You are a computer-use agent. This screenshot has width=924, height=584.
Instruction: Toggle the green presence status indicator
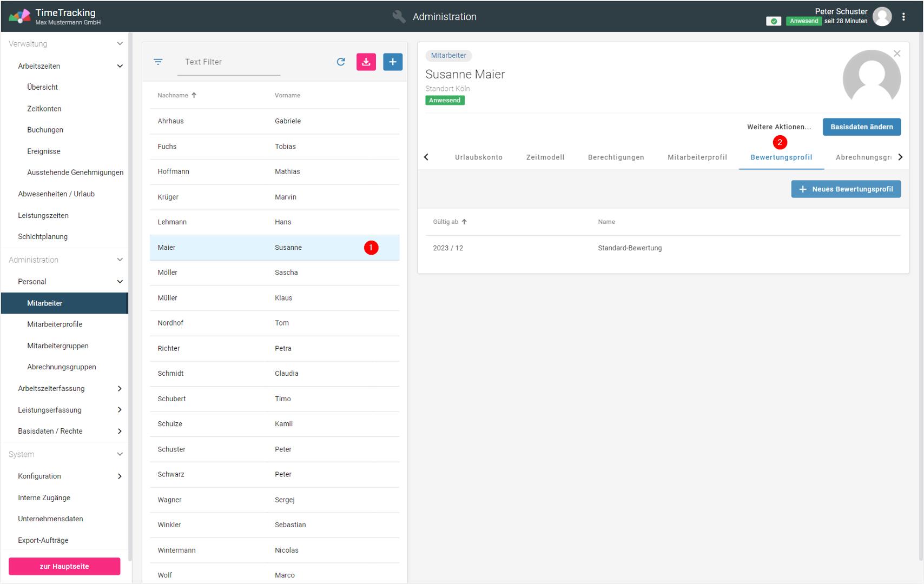click(x=774, y=21)
